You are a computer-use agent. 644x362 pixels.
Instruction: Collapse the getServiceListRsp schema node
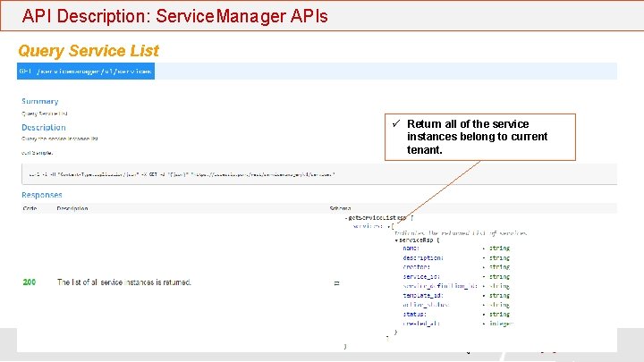pos(346,217)
